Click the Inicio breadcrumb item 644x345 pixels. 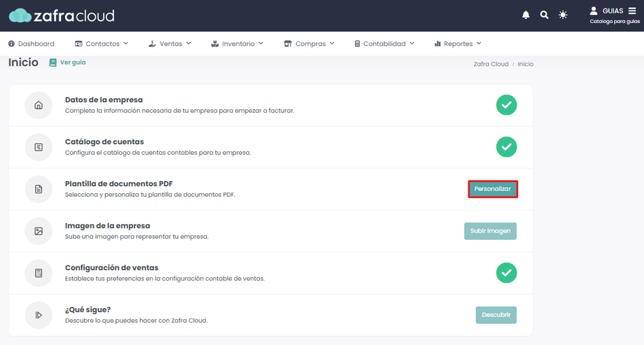coord(525,64)
